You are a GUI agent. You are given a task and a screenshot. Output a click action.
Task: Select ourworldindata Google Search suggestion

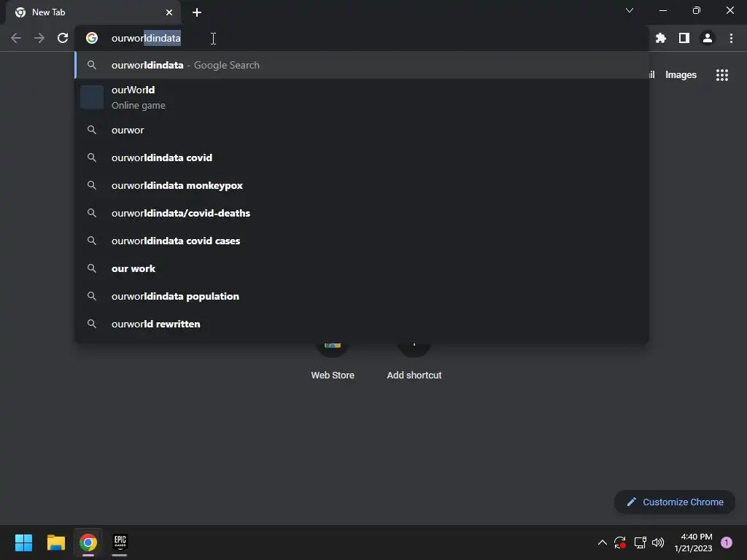362,65
